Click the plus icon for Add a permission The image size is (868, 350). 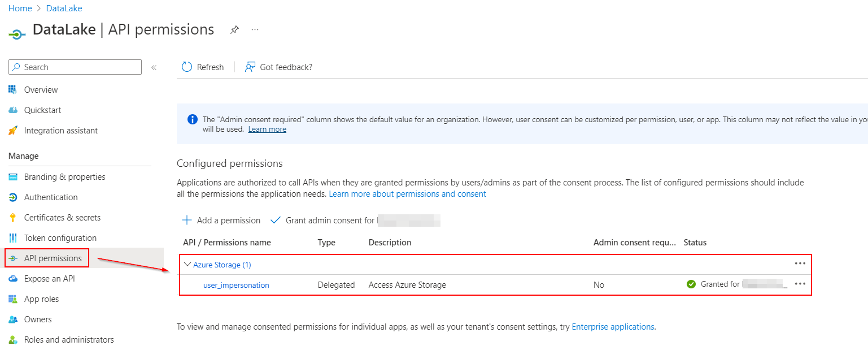187,220
